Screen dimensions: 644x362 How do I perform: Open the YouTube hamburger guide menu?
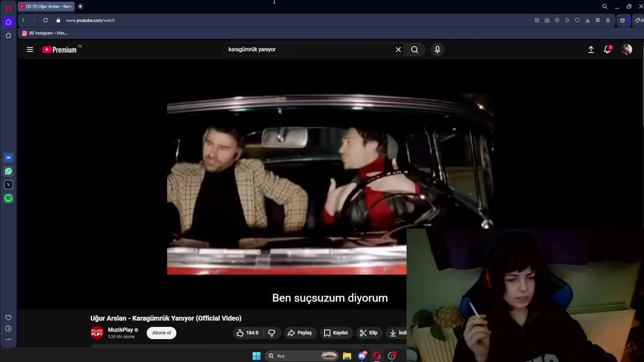(x=30, y=49)
